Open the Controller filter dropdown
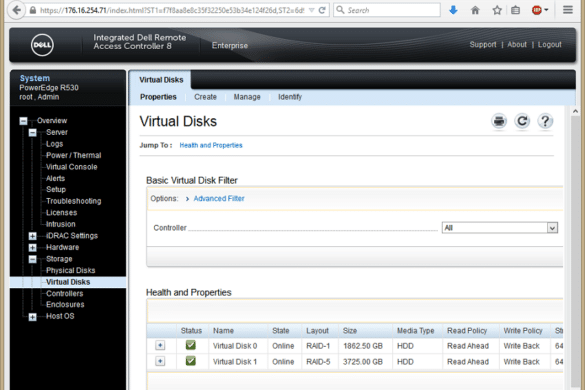Screen dimensions: 585x390 500,228
